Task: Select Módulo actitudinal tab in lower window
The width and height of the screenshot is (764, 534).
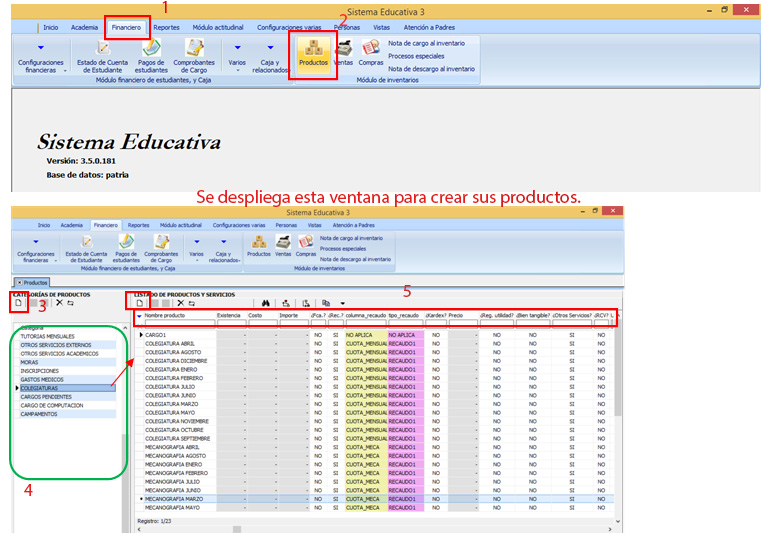Action: tap(181, 225)
